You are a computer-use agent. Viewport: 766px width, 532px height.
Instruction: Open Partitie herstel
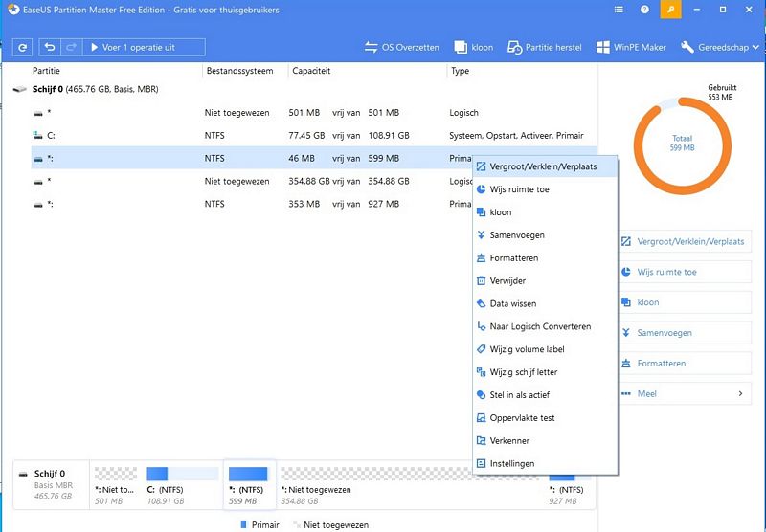pos(544,47)
